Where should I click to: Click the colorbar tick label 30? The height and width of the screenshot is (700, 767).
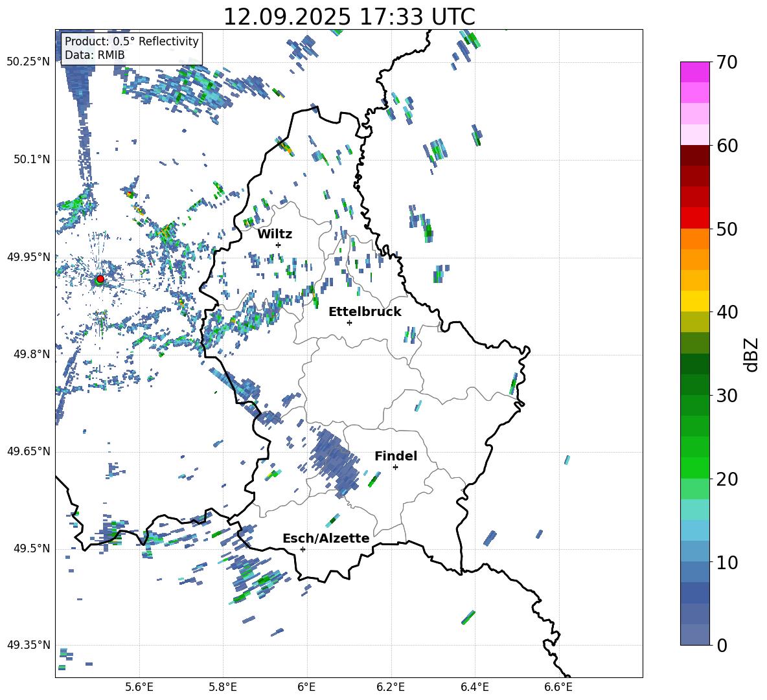click(727, 396)
